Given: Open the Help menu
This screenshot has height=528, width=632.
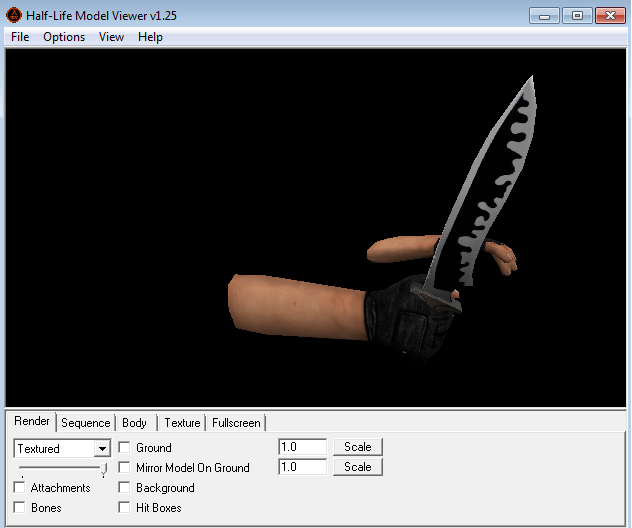Looking at the screenshot, I should click(x=150, y=37).
